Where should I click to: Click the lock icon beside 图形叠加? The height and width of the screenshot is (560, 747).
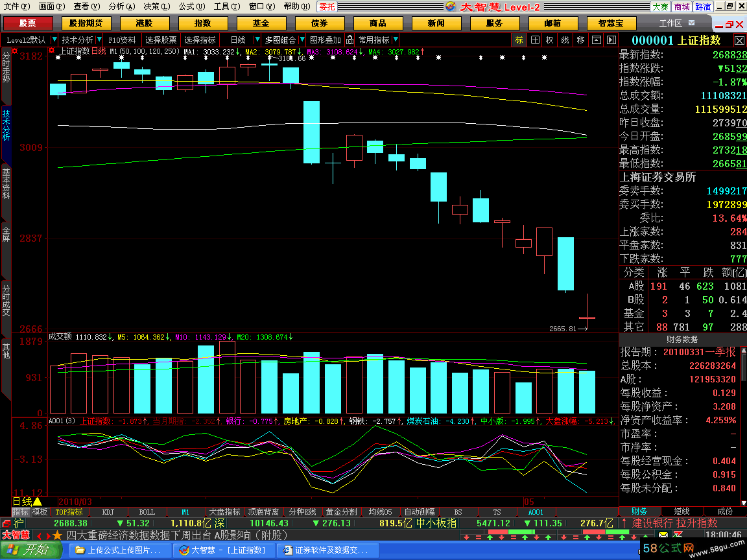(350, 40)
